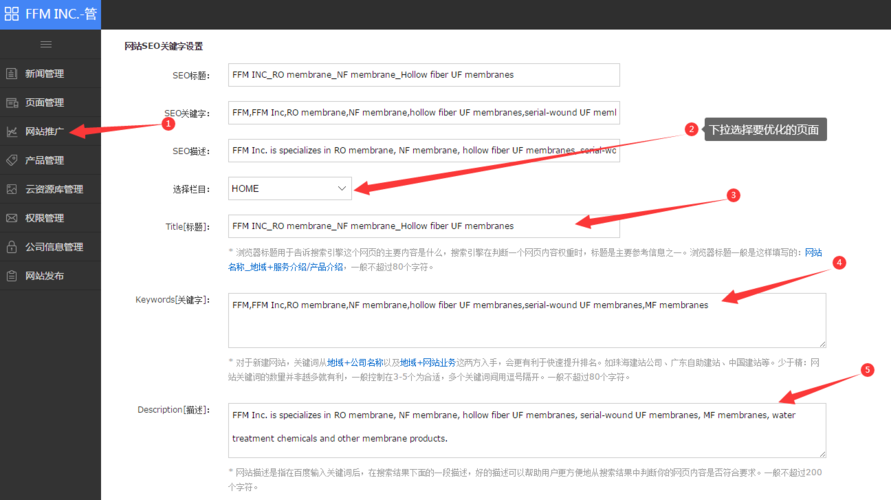Click the 公司信息管理 lock icon
Image resolution: width=891 pixels, height=500 pixels.
click(x=11, y=247)
